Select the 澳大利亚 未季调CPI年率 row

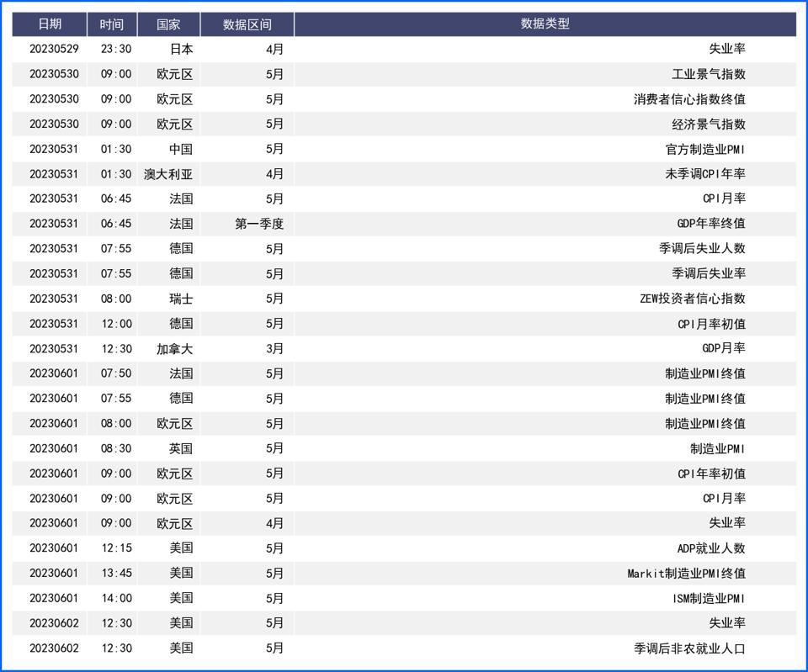click(404, 174)
